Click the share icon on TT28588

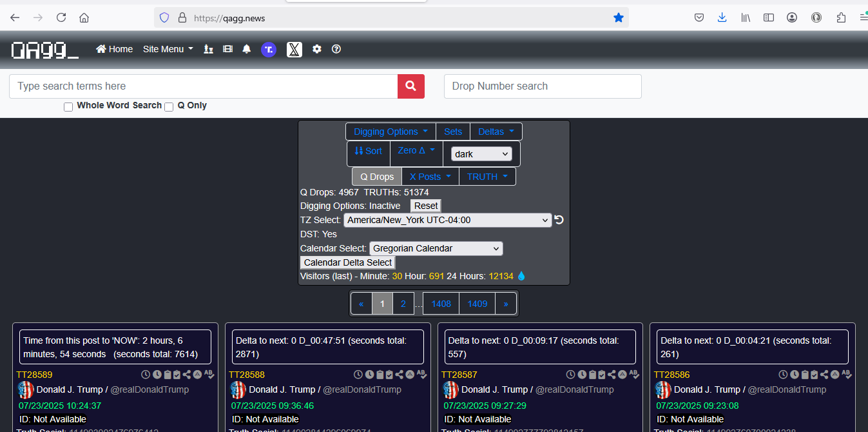[x=400, y=375]
